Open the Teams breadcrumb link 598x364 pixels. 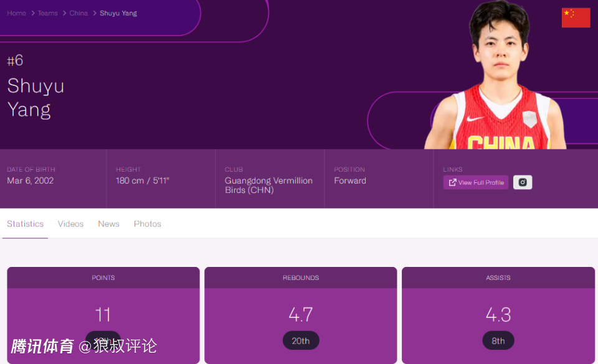coord(47,13)
